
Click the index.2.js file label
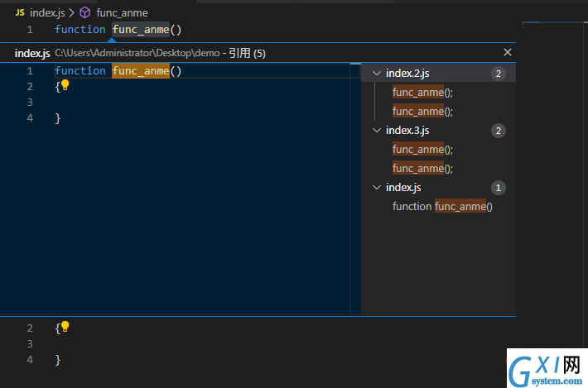coord(407,74)
